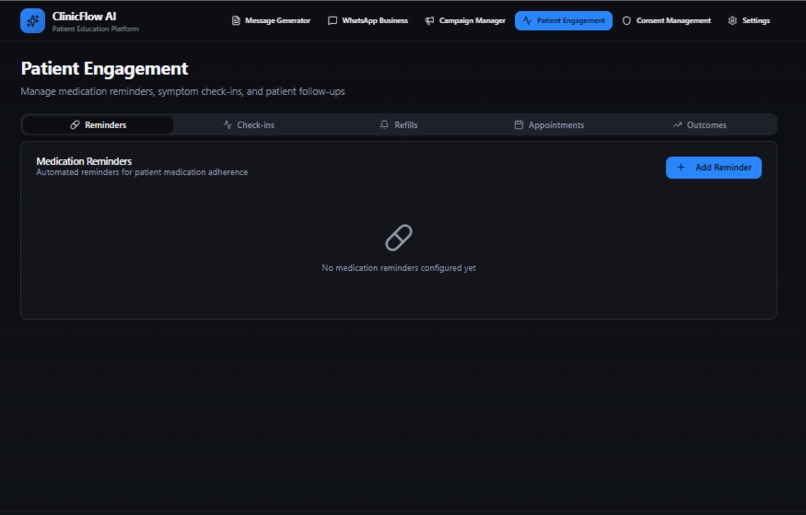Image resolution: width=806 pixels, height=515 pixels.
Task: Click 'Automated reminders for patient medication adherence' text
Action: click(142, 172)
